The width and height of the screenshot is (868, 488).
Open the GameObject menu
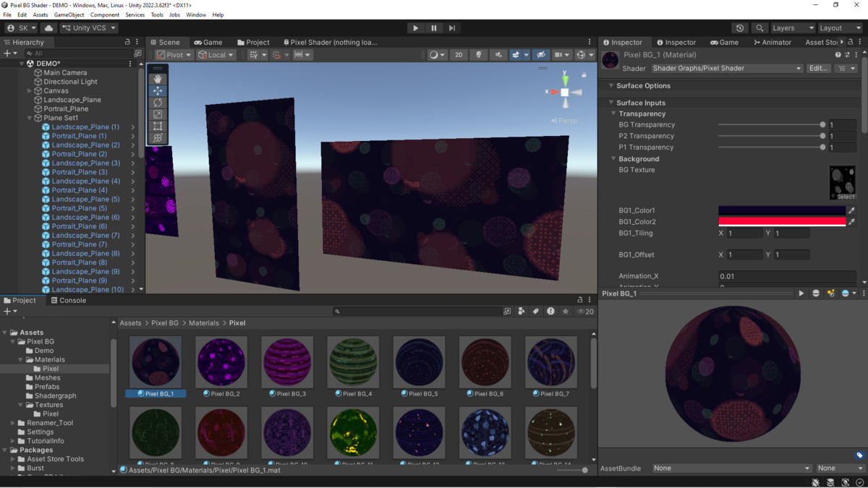coord(69,14)
